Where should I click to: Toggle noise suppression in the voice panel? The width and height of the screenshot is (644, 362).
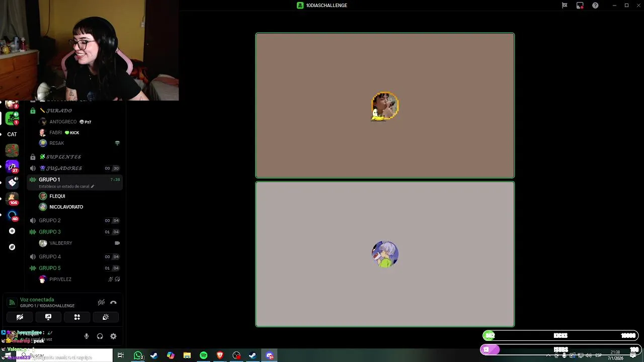point(101,303)
